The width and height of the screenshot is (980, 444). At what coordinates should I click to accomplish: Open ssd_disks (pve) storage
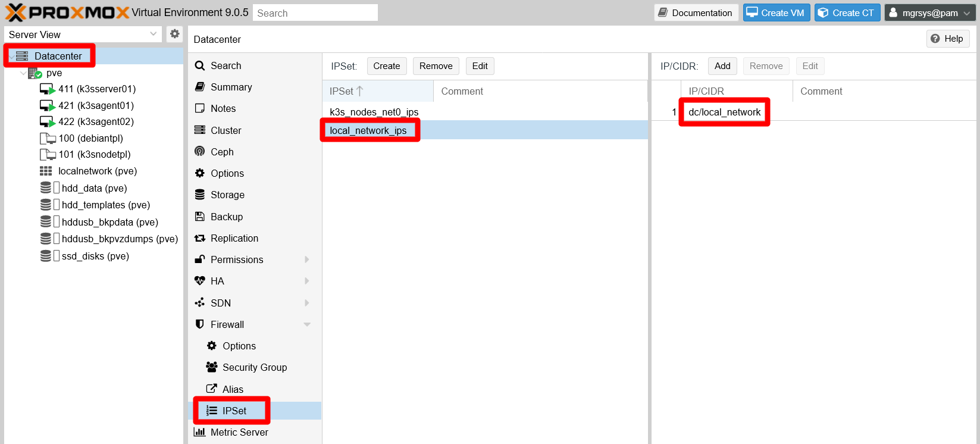point(95,256)
